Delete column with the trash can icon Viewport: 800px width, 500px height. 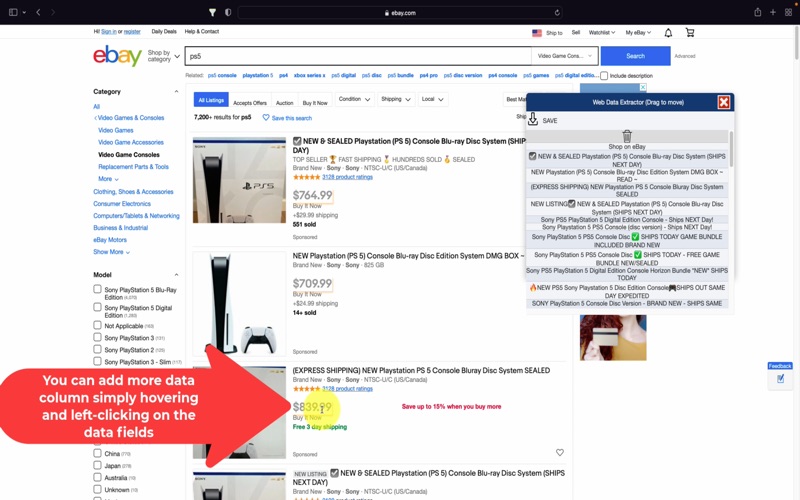(x=627, y=136)
